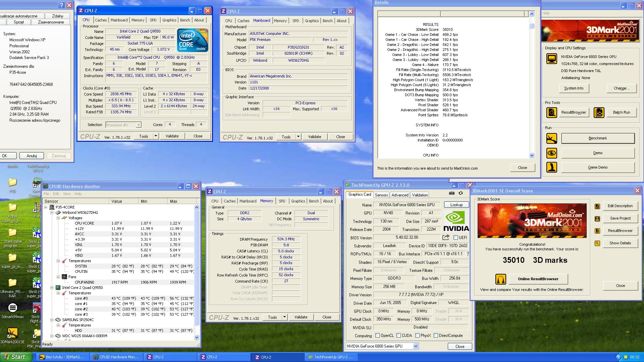644x362 pixels.
Task: Click floppy icon beside Save Project
Action: pyautogui.click(x=597, y=219)
